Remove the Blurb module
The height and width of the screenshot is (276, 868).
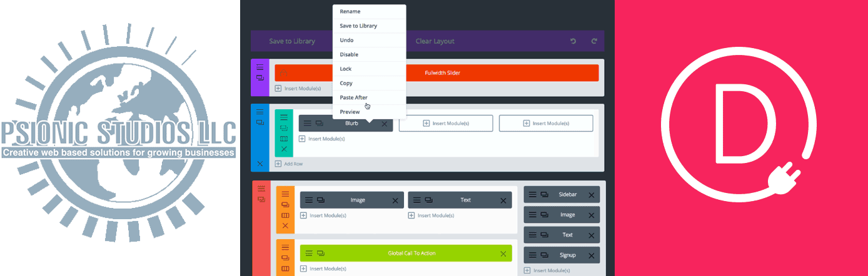coord(384,124)
